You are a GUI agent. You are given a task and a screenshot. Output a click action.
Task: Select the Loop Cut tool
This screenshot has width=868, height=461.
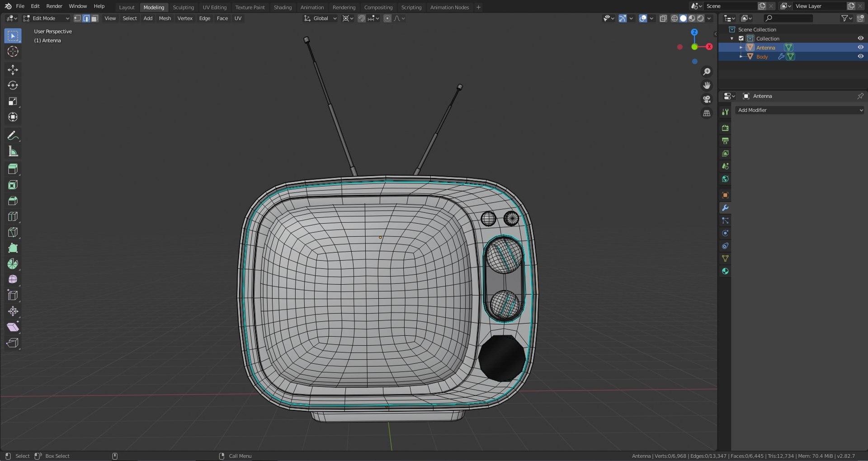[x=13, y=216]
